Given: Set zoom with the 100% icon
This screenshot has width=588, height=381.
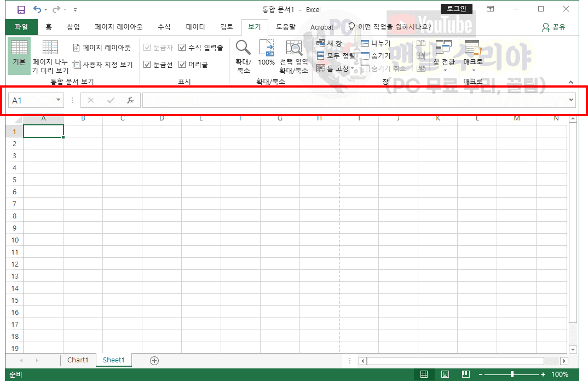Looking at the screenshot, I should point(266,55).
